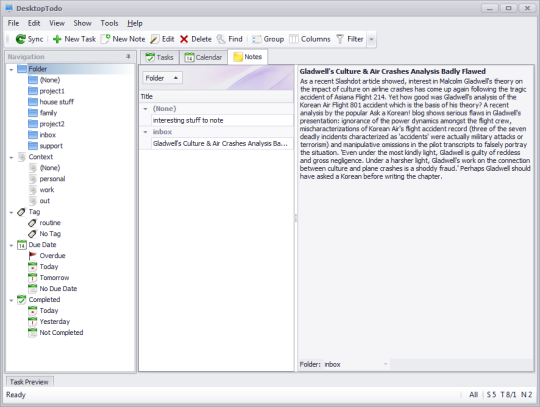Image resolution: width=540 pixels, height=407 pixels.
Task: Switch to the Calendar tab
Action: [203, 57]
